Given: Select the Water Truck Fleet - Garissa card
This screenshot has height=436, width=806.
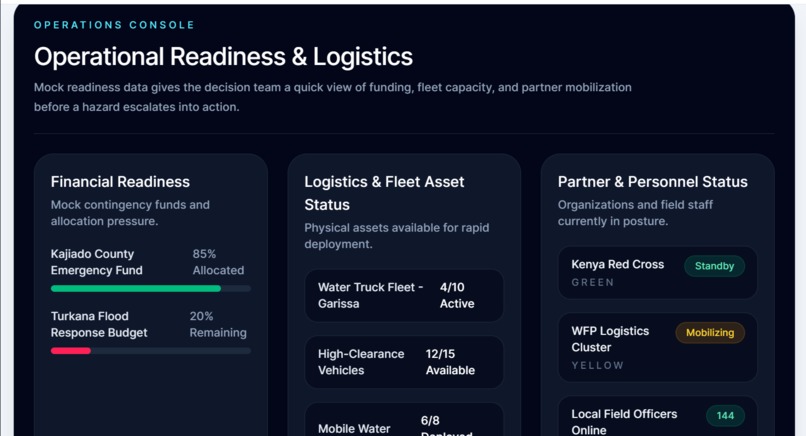Looking at the screenshot, I should [x=404, y=296].
